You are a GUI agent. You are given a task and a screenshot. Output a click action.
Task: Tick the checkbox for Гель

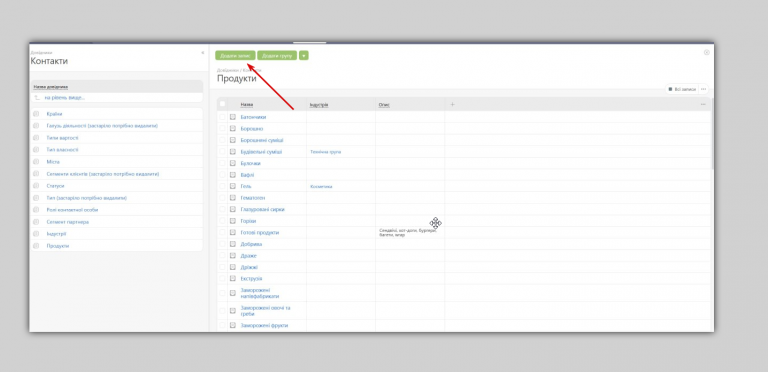pyautogui.click(x=222, y=186)
